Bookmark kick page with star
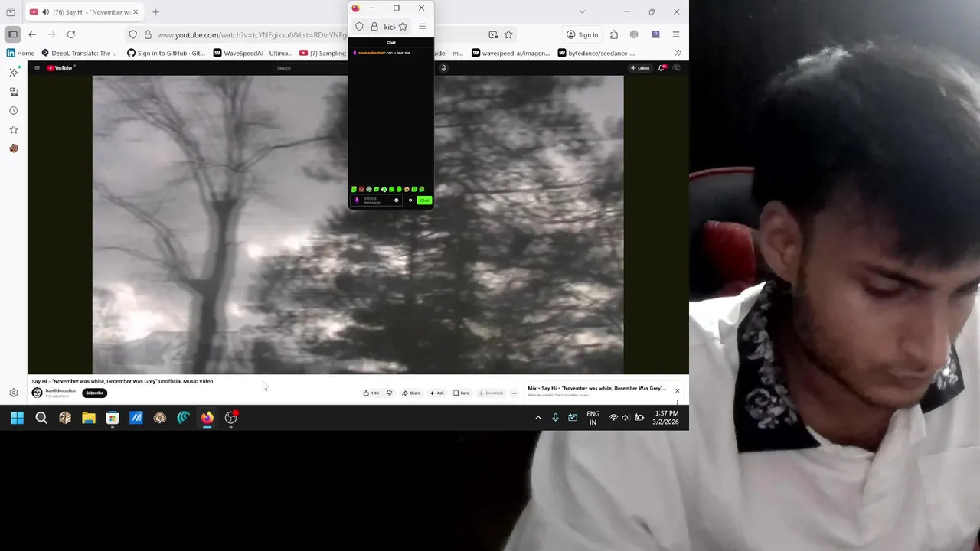980x551 pixels. click(x=403, y=27)
